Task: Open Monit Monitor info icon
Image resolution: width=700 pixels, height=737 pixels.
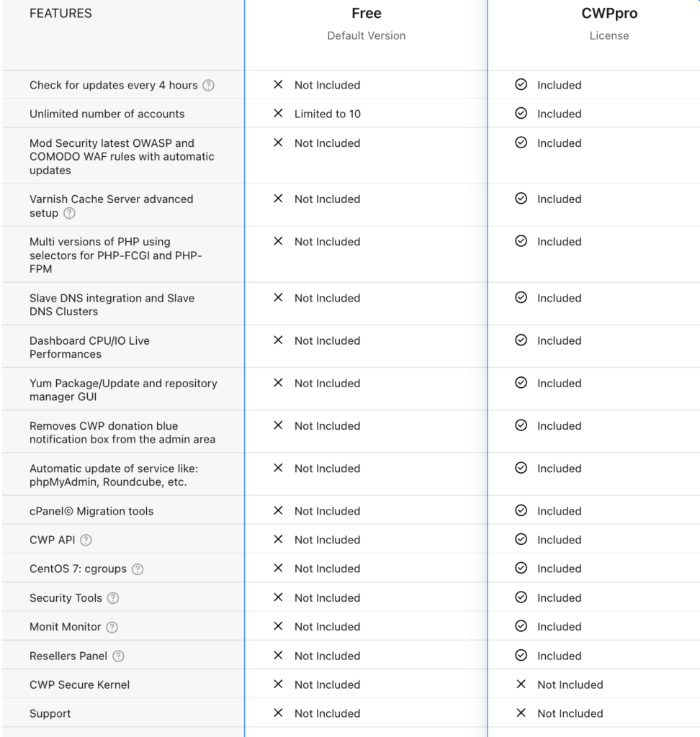Action: (x=112, y=628)
